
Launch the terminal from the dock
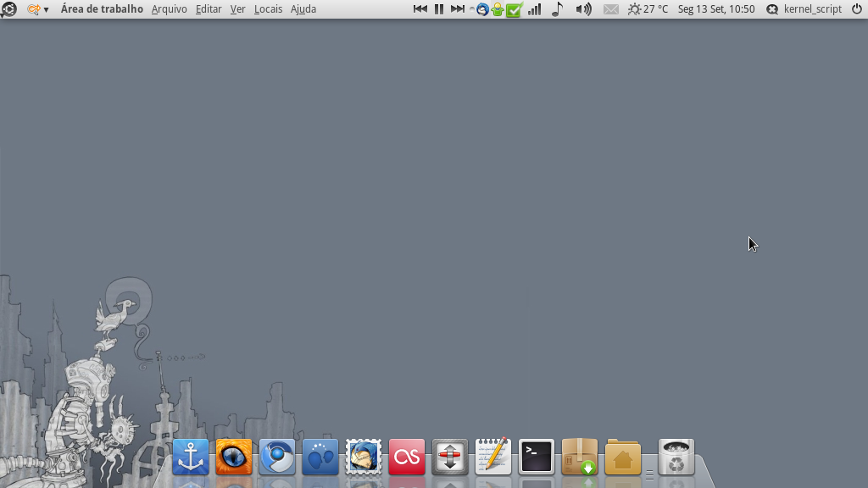(537, 457)
